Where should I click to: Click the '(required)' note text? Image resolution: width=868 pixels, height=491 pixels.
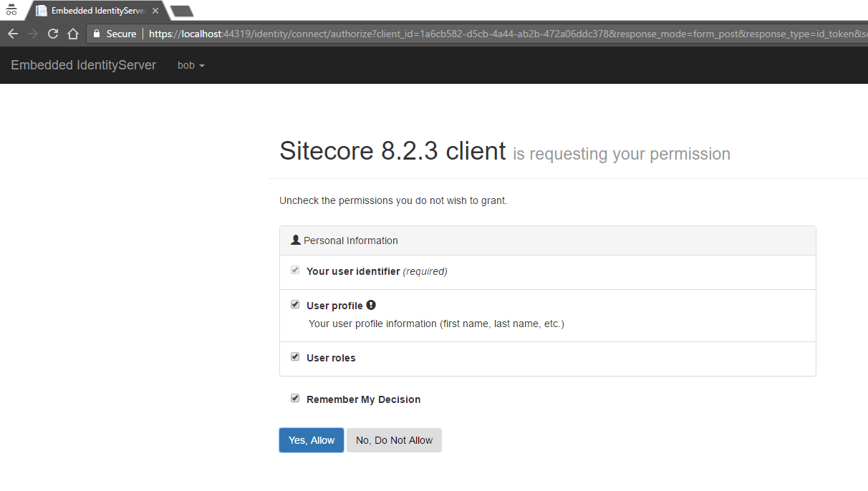pyautogui.click(x=425, y=271)
